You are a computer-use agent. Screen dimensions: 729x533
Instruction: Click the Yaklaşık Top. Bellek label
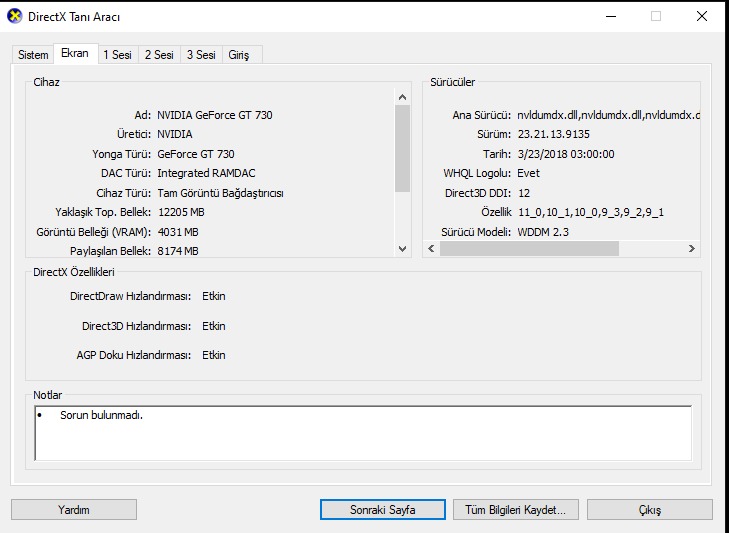click(103, 213)
